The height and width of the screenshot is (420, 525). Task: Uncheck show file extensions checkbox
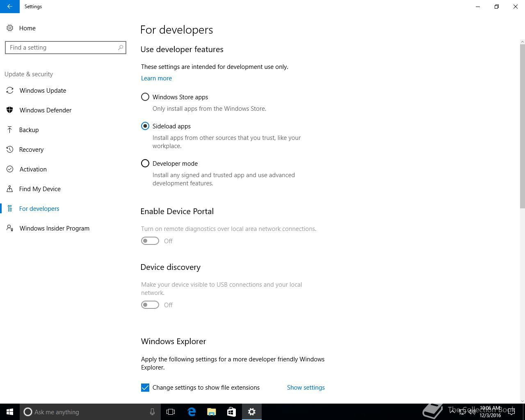coord(145,388)
